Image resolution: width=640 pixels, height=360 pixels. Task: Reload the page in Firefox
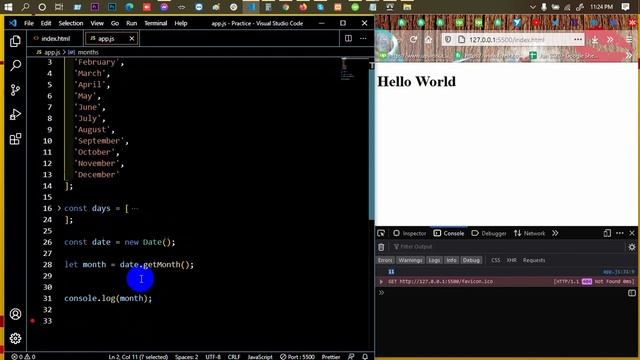(x=413, y=40)
